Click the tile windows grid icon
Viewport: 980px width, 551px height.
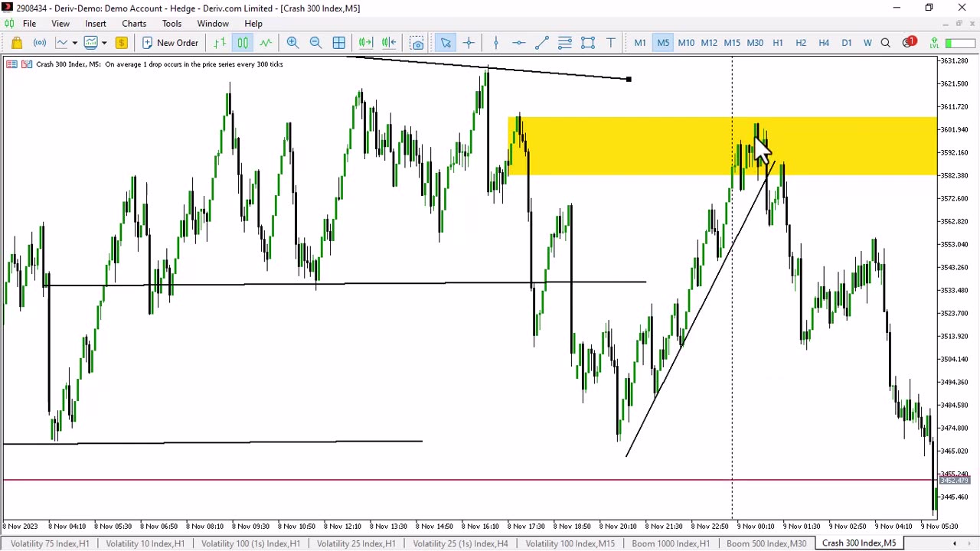click(x=338, y=43)
